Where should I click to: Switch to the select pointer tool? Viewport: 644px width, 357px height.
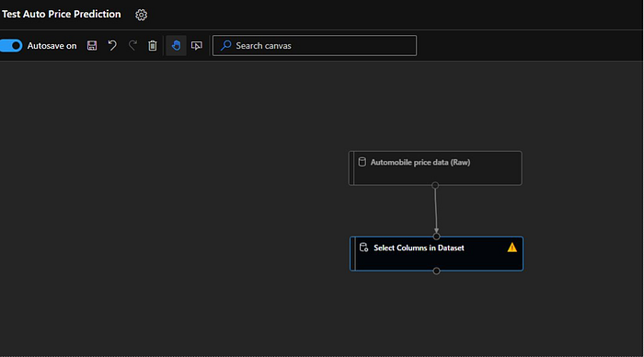click(x=197, y=46)
